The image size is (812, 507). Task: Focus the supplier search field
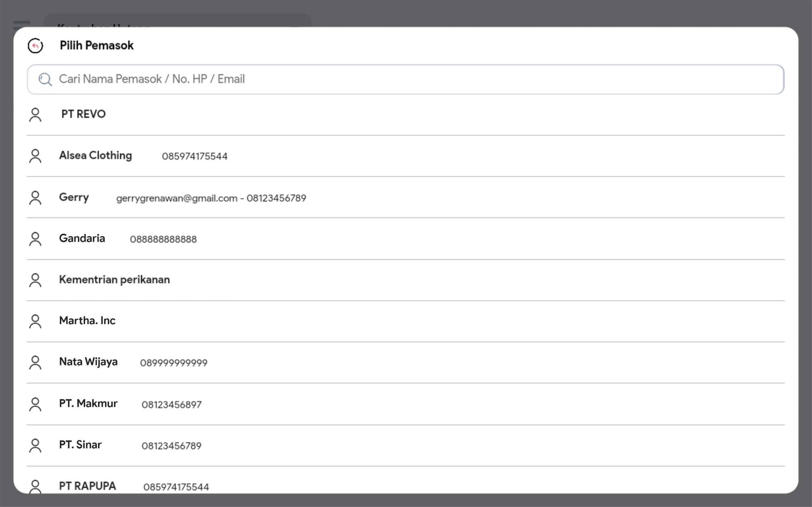coord(403,80)
